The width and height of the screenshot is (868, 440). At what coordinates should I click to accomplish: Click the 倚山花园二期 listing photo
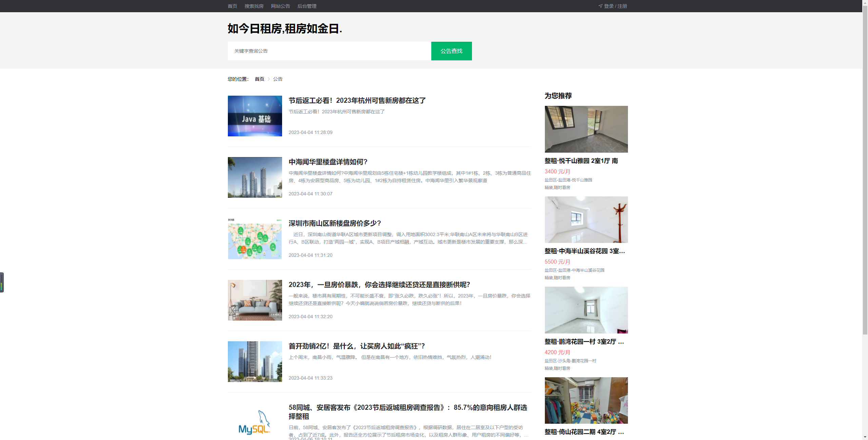(586, 400)
